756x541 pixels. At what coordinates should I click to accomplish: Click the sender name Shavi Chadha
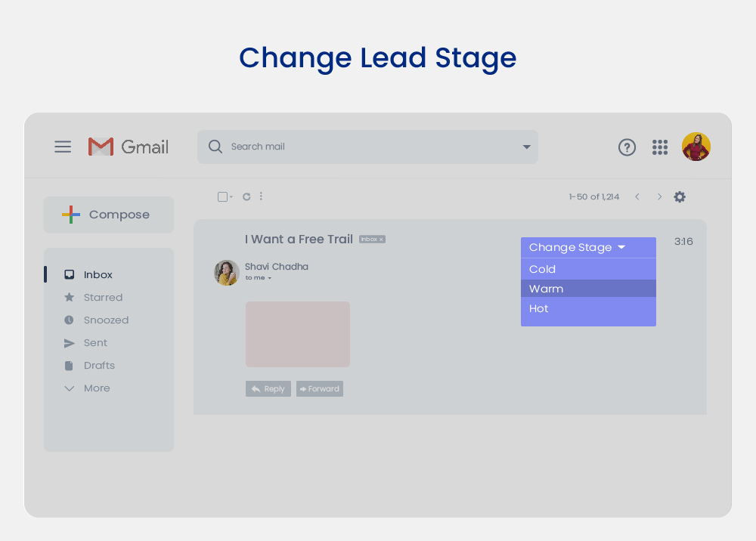tap(276, 267)
